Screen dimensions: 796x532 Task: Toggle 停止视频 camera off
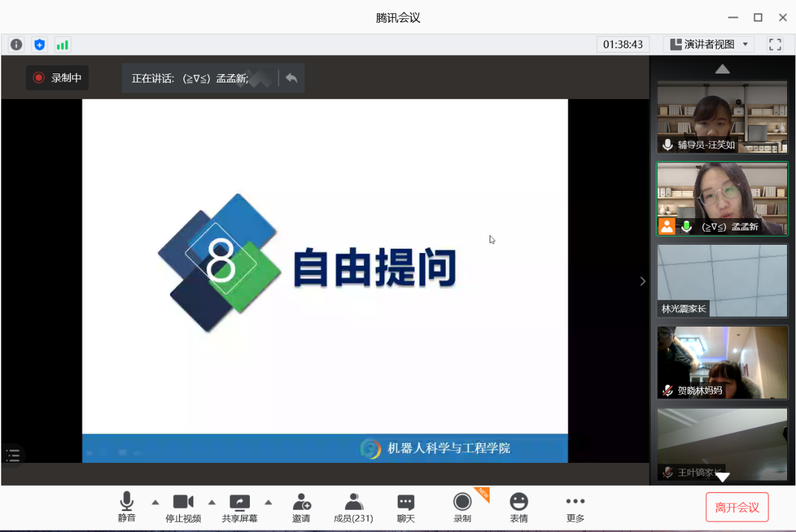[x=183, y=508]
